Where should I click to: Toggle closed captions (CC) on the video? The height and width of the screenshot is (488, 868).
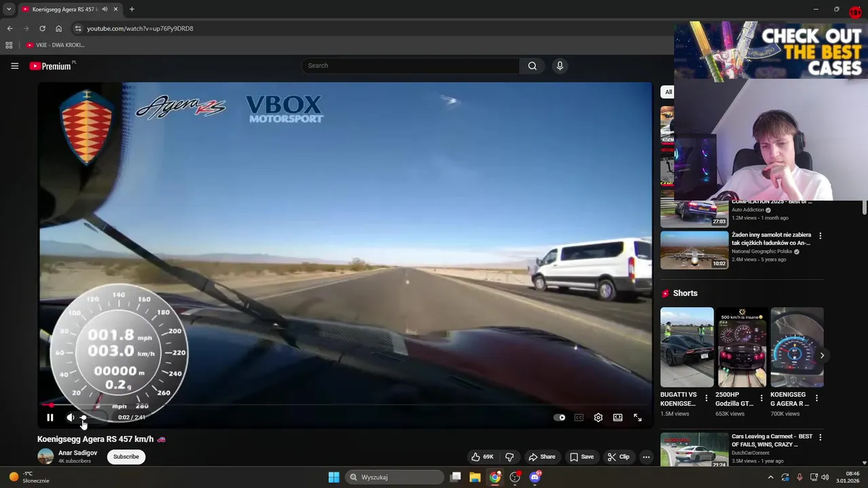point(578,418)
